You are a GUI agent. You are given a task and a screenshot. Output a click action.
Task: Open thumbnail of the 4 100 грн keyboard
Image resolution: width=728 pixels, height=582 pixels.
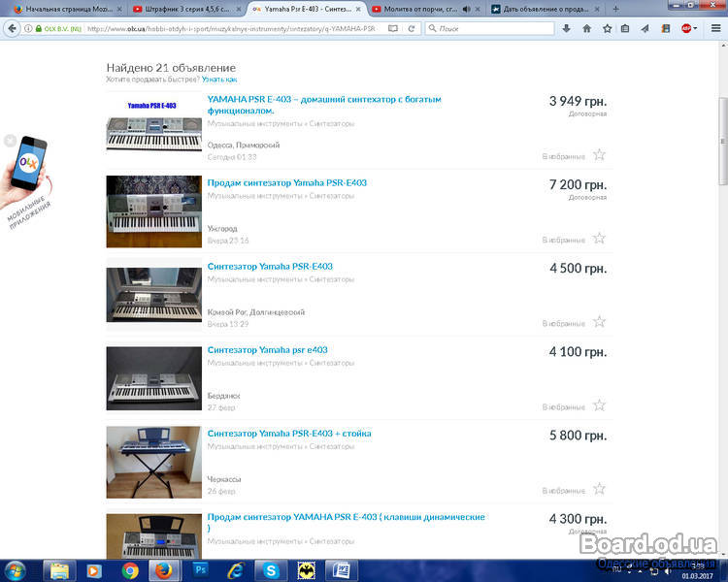tap(153, 378)
